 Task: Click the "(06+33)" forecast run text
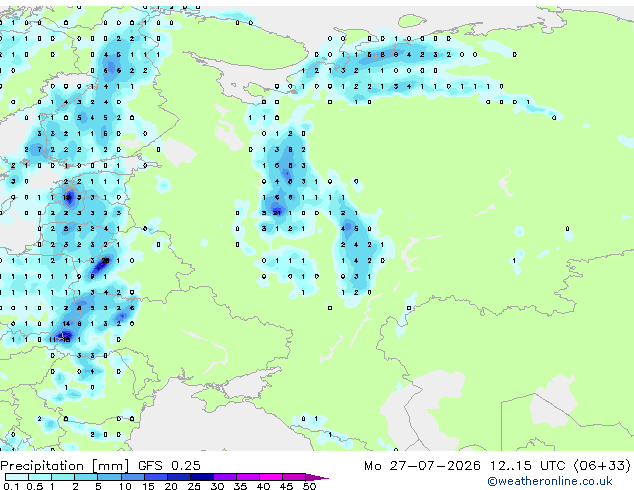tap(602, 466)
